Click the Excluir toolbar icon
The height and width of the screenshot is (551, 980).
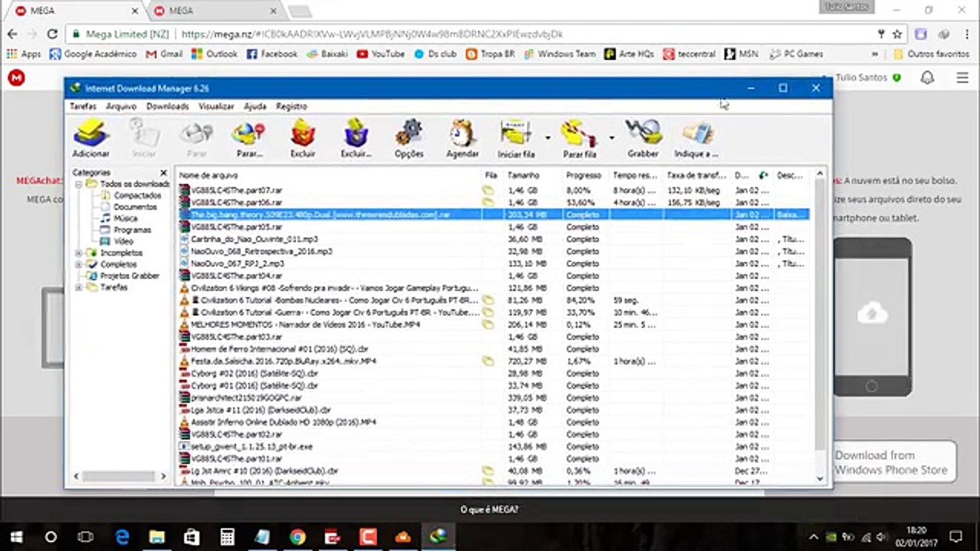click(303, 138)
